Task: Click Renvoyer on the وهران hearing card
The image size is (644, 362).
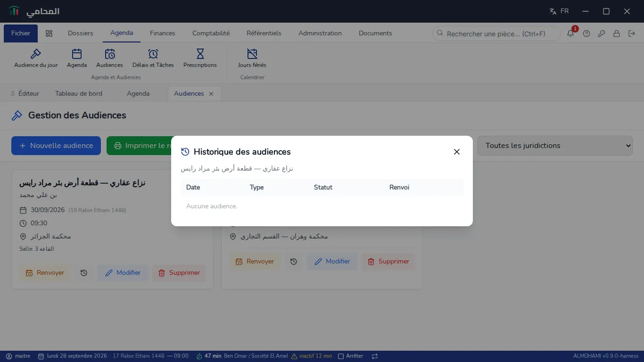Action: click(255, 262)
